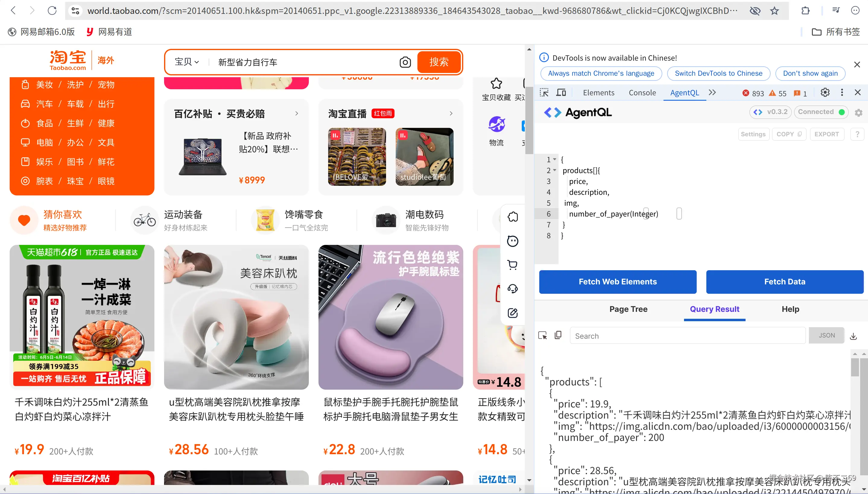Click the customer service headset icon

coord(512,289)
